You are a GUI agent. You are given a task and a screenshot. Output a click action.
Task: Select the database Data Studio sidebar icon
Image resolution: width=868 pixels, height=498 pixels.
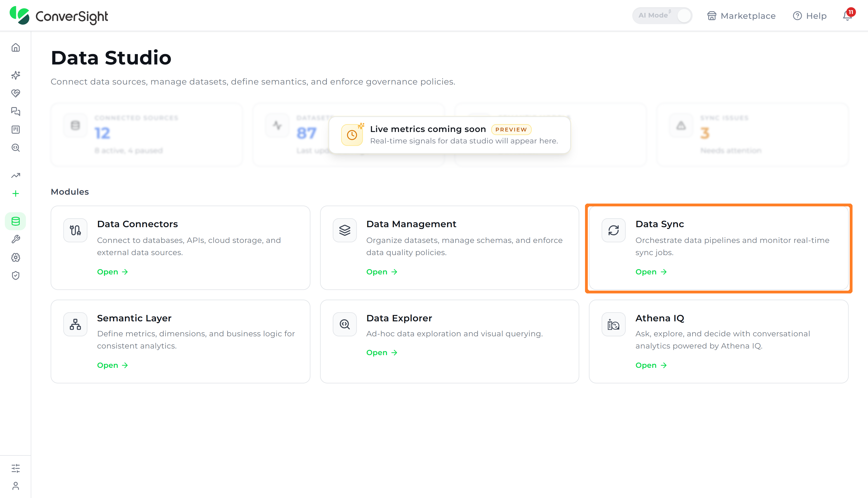pyautogui.click(x=16, y=221)
